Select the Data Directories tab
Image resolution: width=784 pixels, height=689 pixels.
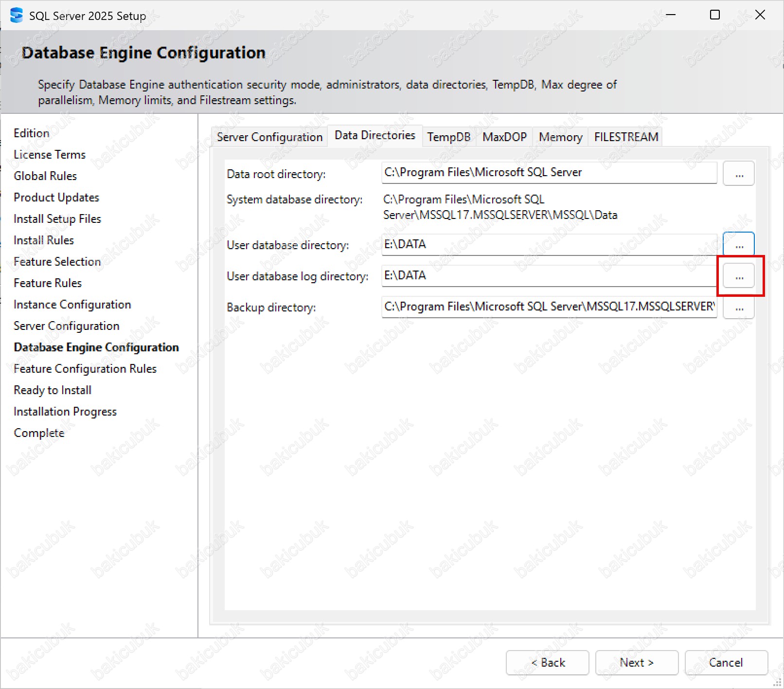coord(374,135)
